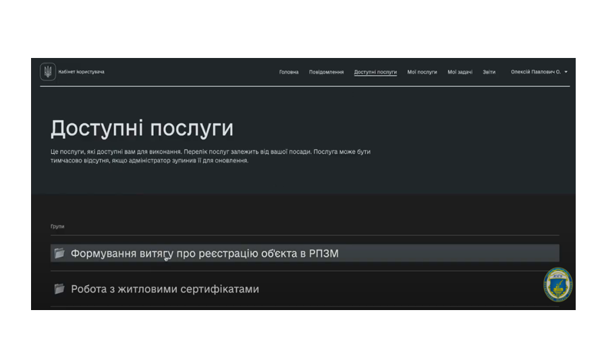Select the Доступні послуги navigation tab
600x364 pixels.
click(375, 72)
